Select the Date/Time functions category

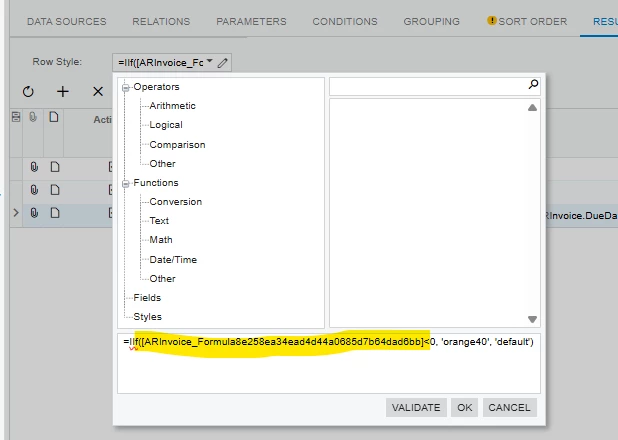point(173,259)
